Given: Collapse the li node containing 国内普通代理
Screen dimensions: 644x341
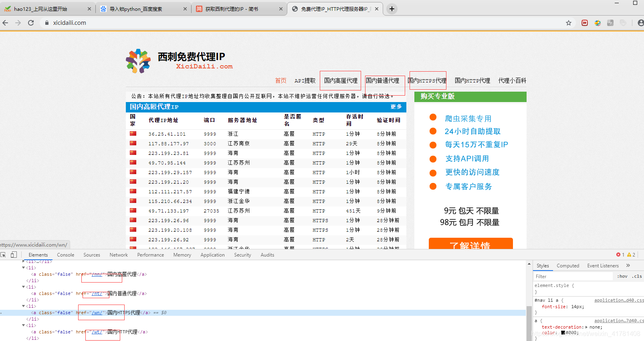Looking at the screenshot, I should tap(24, 287).
